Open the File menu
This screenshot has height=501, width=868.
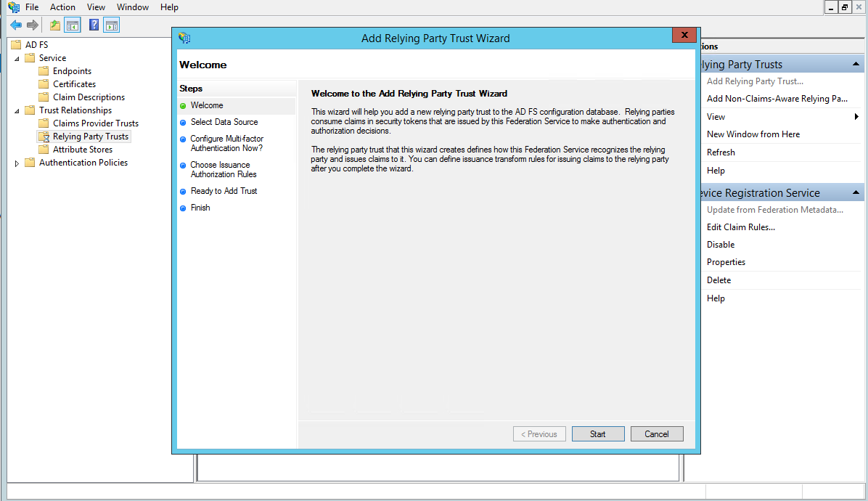(x=32, y=7)
